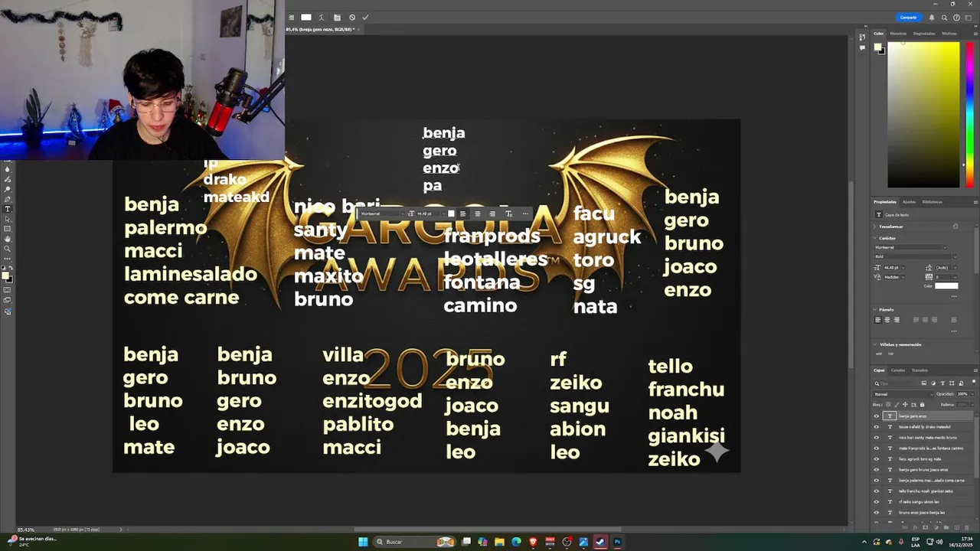Viewport: 980px width, 551px height.
Task: Open the Montserrat font family dropdown
Action: coord(945,247)
